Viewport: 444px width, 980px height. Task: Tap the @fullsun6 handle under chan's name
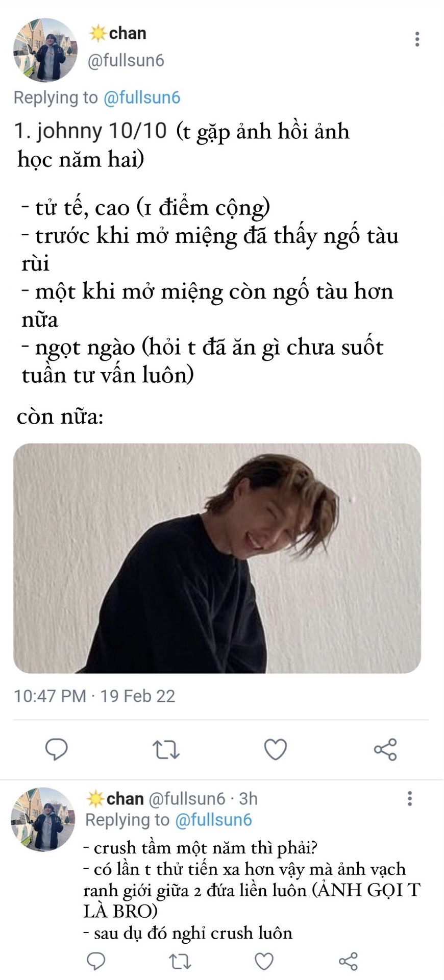click(x=126, y=60)
